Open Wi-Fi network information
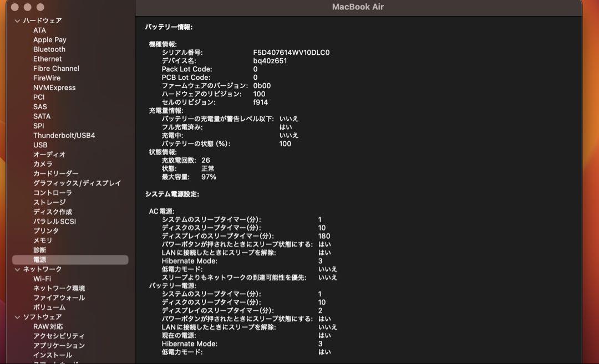 tap(42, 279)
